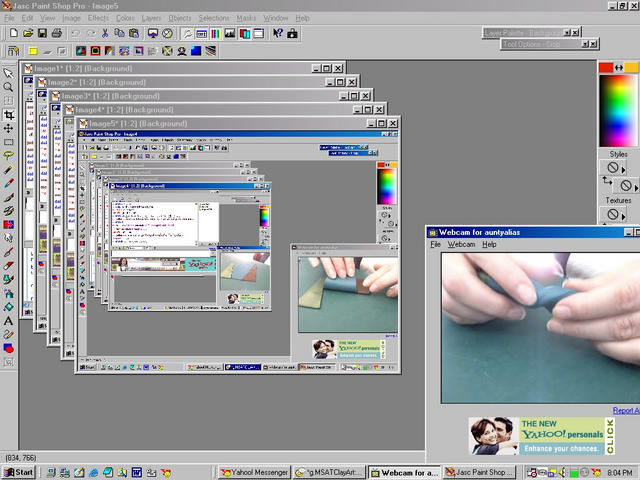
Task: Pick the red foreground color swatch
Action: pos(606,67)
